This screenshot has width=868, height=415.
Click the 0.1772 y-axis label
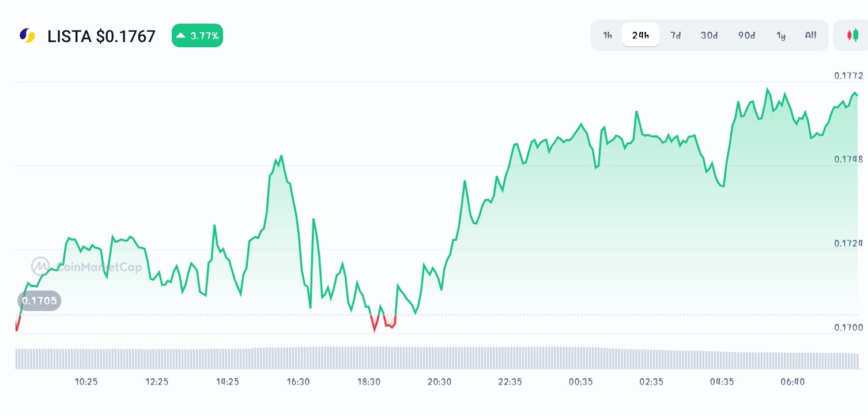(x=848, y=76)
